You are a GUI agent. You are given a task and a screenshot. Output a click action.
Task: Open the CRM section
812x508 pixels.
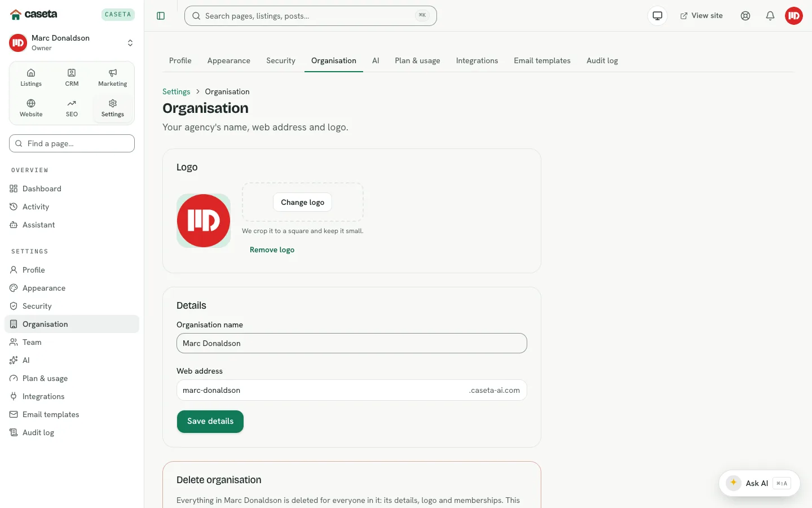coord(72,77)
